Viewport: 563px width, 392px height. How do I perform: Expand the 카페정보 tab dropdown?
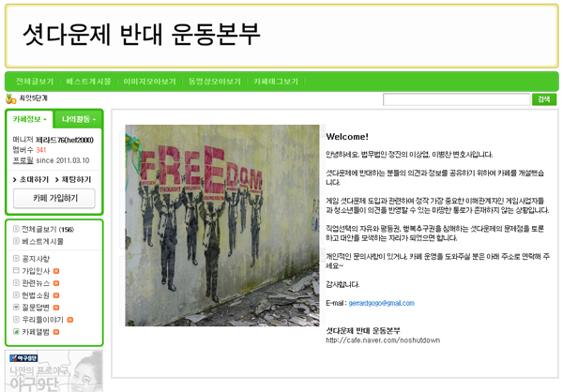[x=30, y=119]
